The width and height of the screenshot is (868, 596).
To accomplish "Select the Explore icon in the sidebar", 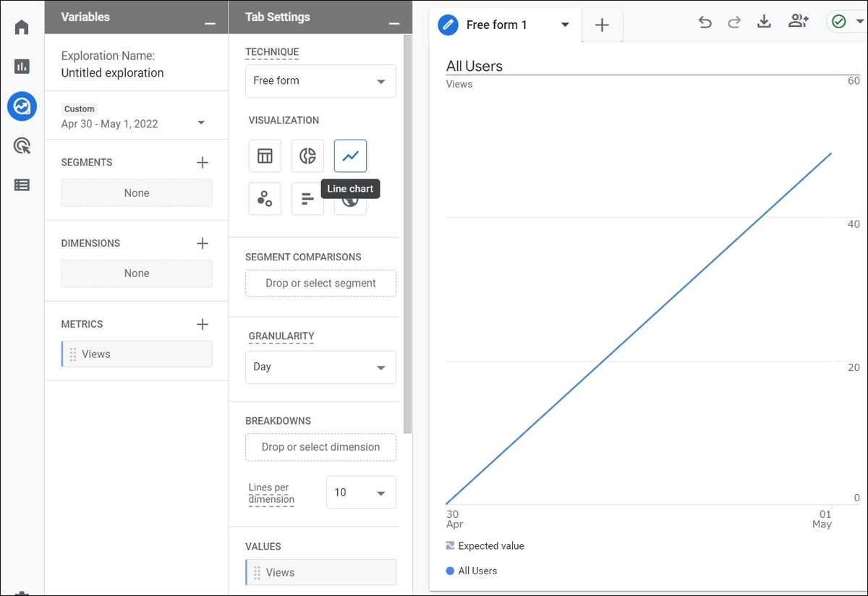I will pyautogui.click(x=22, y=106).
